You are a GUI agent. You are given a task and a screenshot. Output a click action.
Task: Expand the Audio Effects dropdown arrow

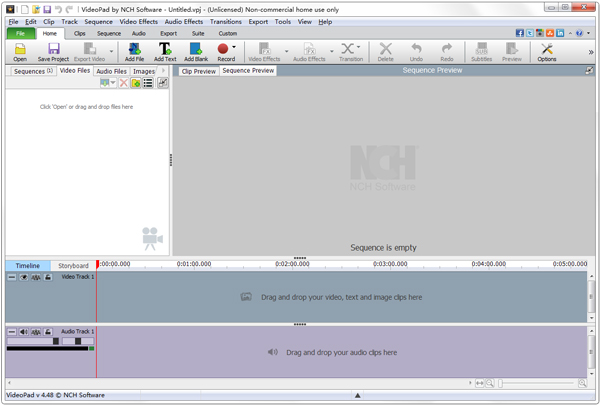point(331,51)
